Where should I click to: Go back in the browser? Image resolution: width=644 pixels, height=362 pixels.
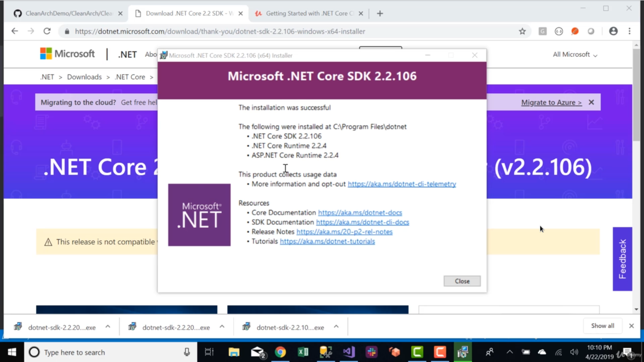pyautogui.click(x=14, y=31)
